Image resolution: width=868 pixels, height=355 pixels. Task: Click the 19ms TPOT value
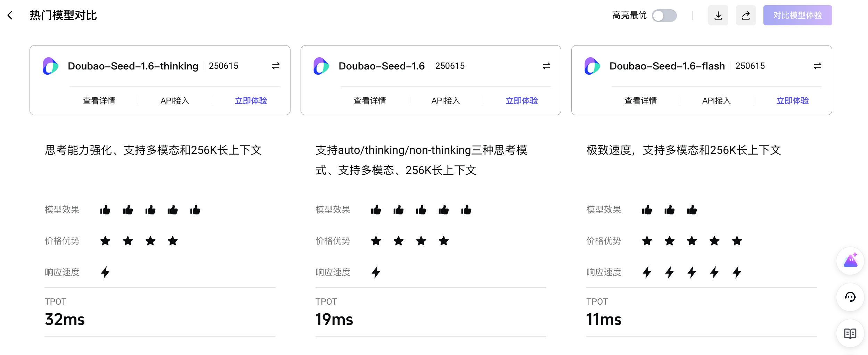334,319
